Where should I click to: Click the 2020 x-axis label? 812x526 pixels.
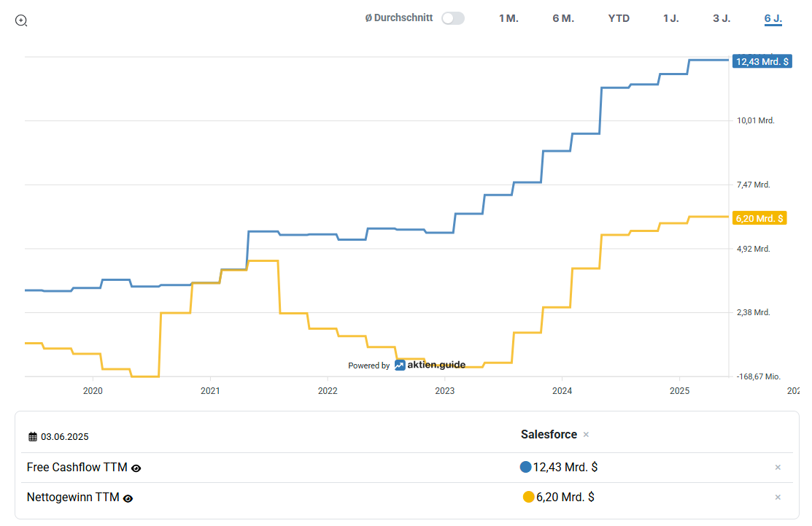pyautogui.click(x=93, y=391)
